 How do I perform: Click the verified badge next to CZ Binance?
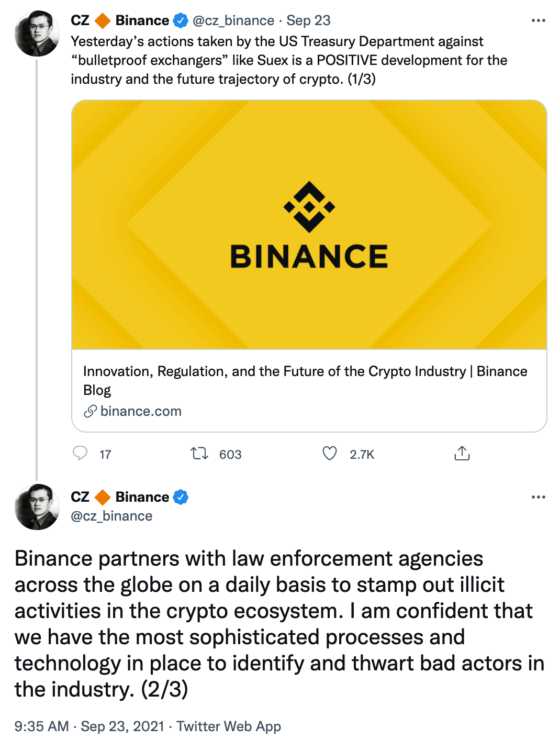[180, 20]
